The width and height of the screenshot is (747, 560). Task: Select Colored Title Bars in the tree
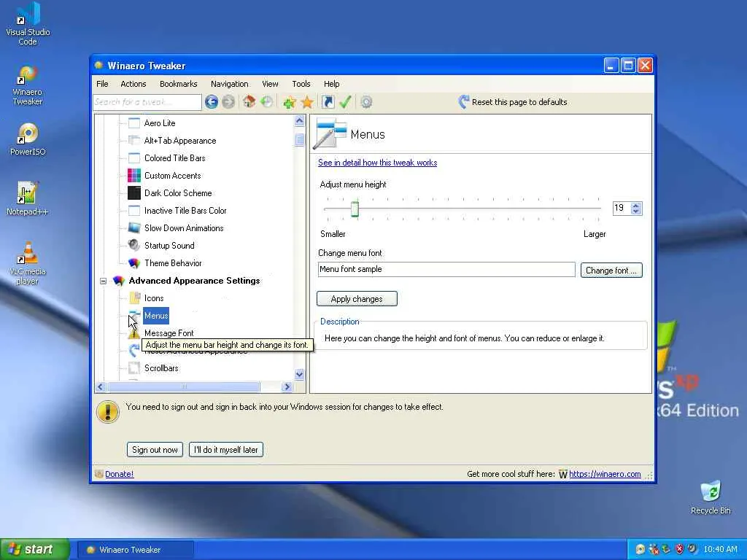[x=175, y=158]
